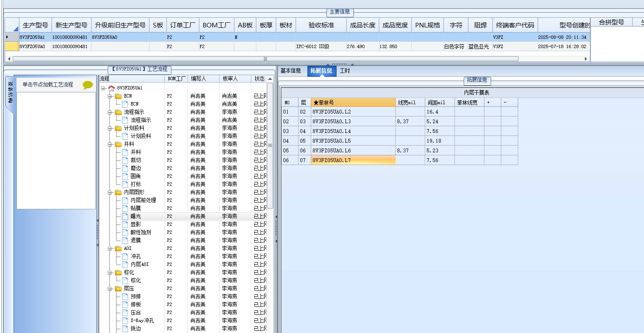Select film cell 8V3FZ05UA0.L5

353,141
